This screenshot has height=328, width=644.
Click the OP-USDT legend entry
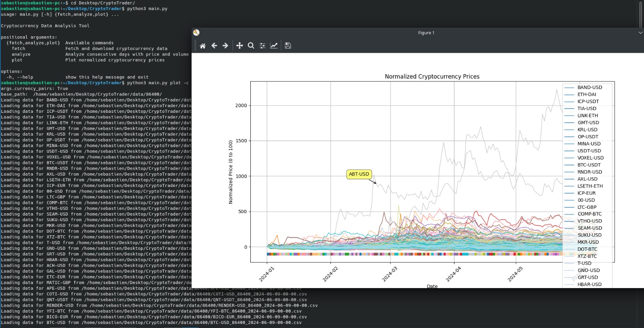[581, 137]
